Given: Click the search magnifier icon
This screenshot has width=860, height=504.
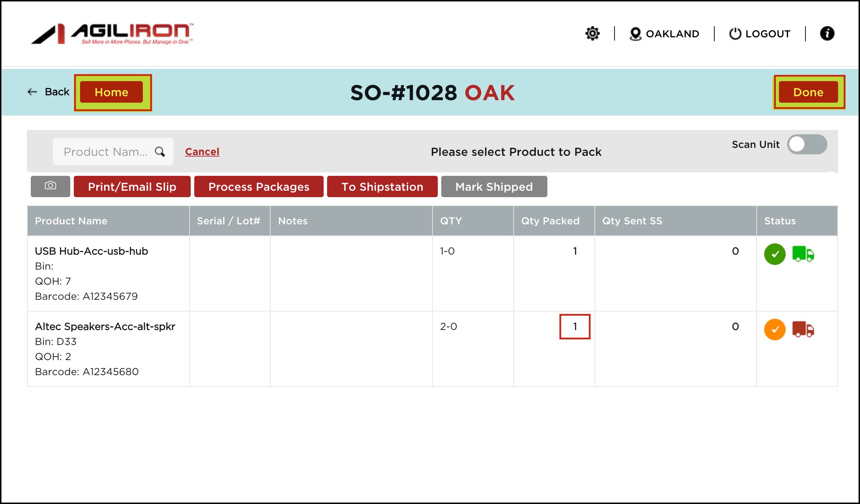Looking at the screenshot, I should pos(160,152).
